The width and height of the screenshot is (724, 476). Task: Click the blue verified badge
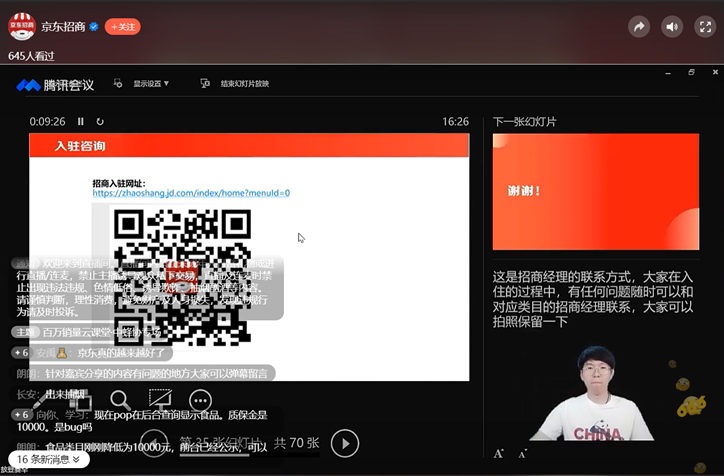94,27
